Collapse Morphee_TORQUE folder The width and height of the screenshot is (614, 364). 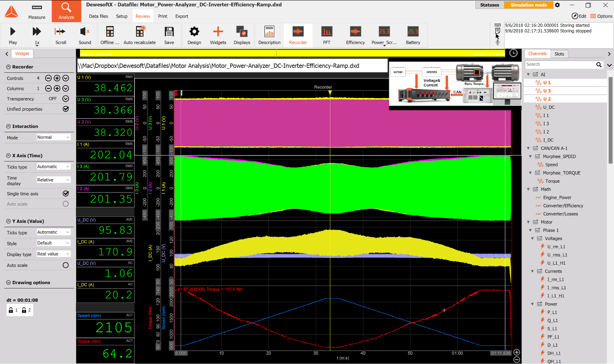pos(530,173)
